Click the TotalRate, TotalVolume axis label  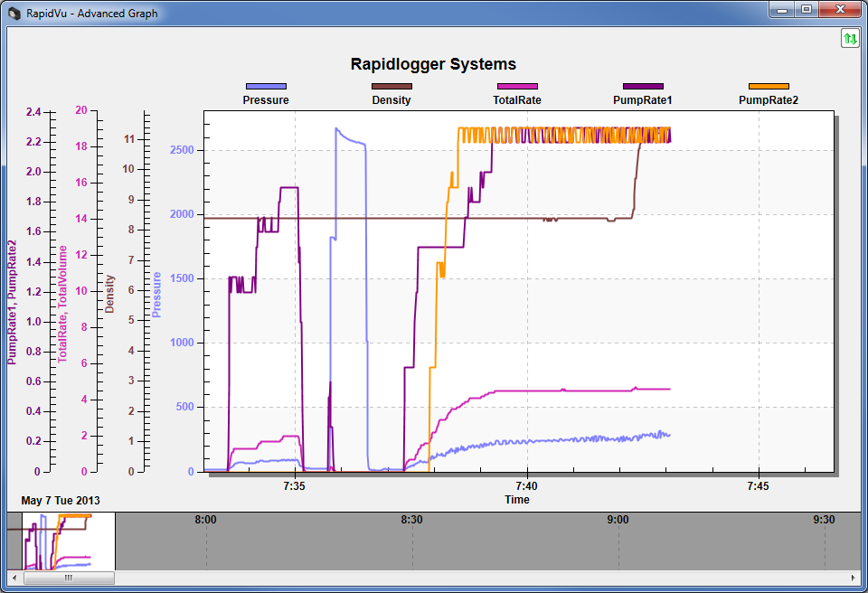tap(63, 304)
